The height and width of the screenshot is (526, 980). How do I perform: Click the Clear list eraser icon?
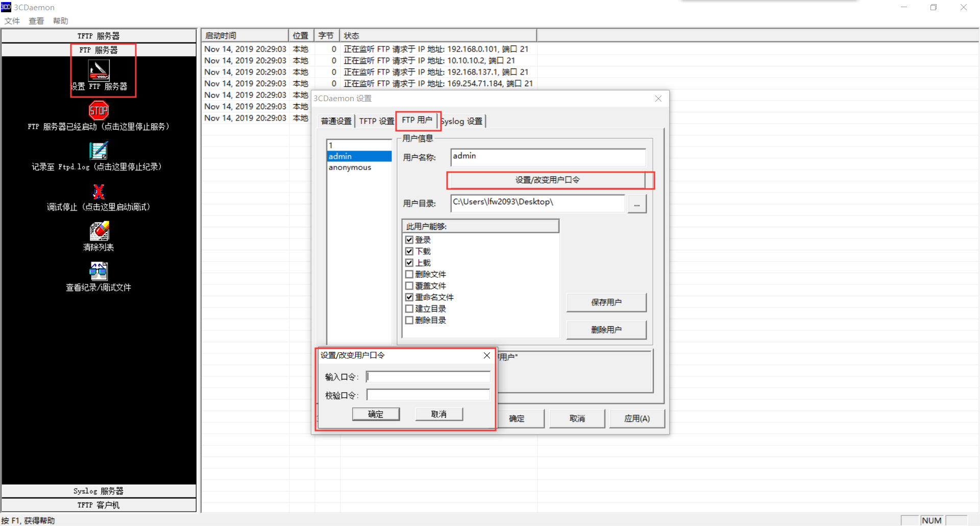click(x=99, y=231)
